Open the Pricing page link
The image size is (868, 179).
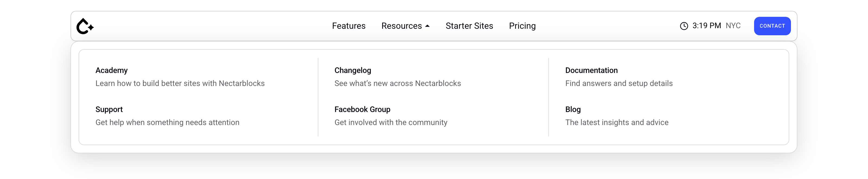[522, 26]
